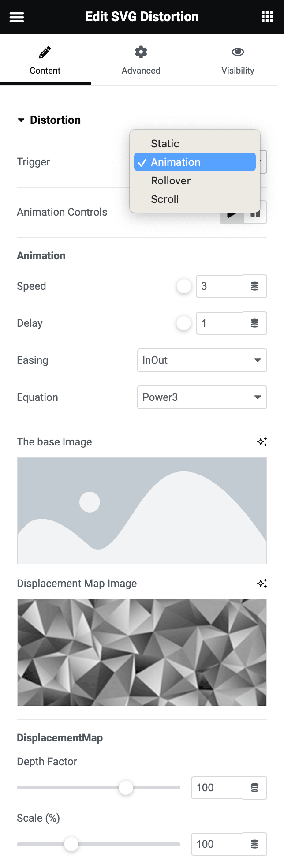
Task: Click the Depth Factor slider handle
Action: click(126, 788)
